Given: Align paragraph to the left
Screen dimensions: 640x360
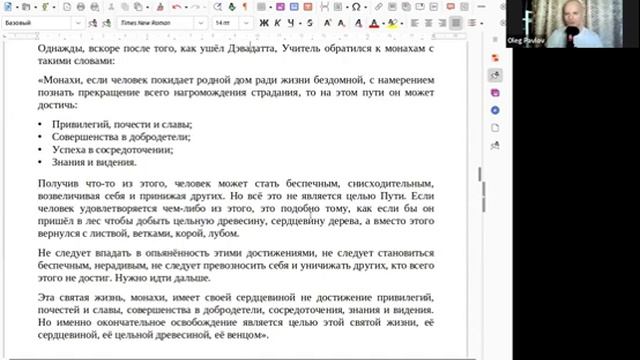Looking at the screenshot, I should (415, 23).
